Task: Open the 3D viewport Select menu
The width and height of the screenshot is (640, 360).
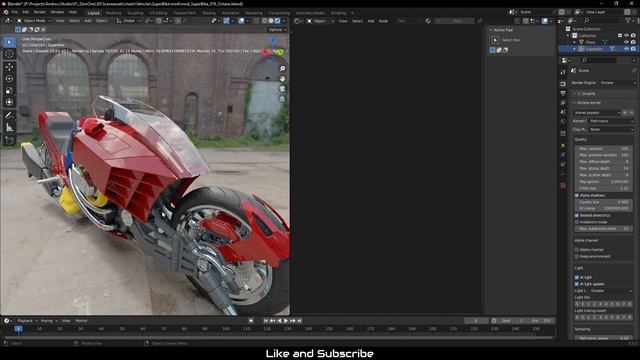Action: tap(74, 21)
